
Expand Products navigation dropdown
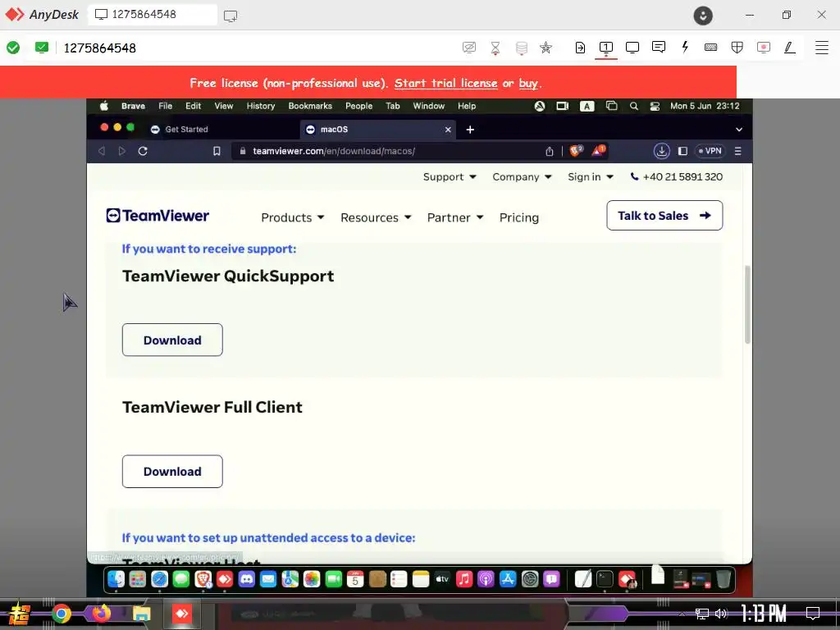click(x=293, y=217)
